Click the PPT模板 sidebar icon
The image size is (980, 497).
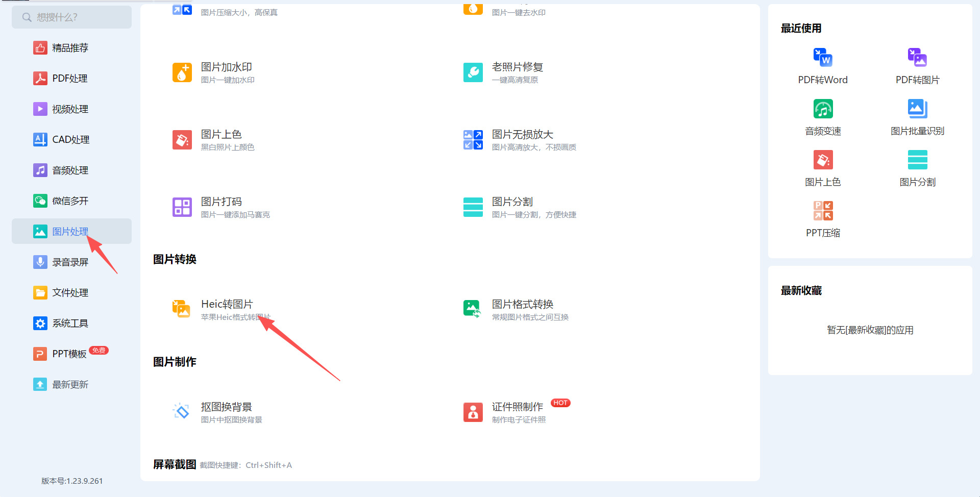40,354
